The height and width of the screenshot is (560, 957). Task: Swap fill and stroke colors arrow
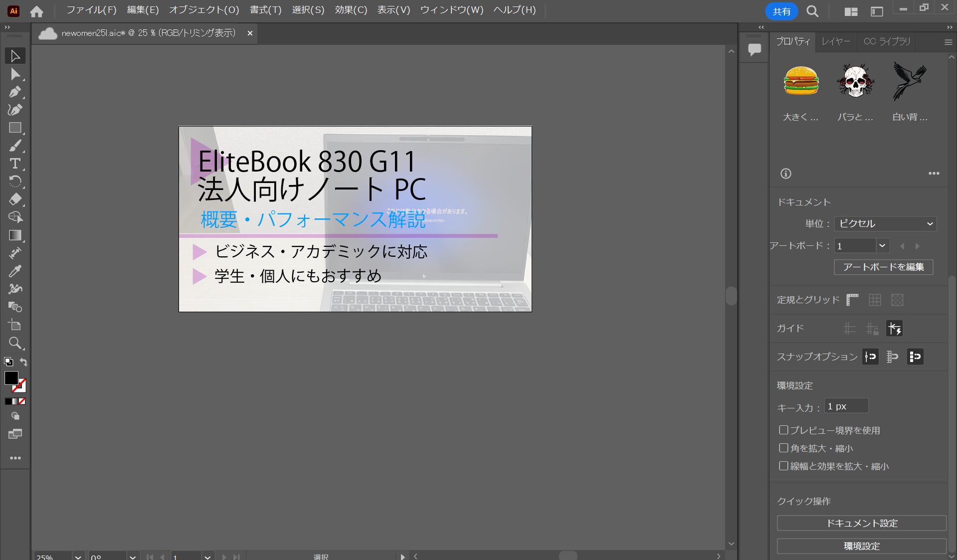(23, 362)
